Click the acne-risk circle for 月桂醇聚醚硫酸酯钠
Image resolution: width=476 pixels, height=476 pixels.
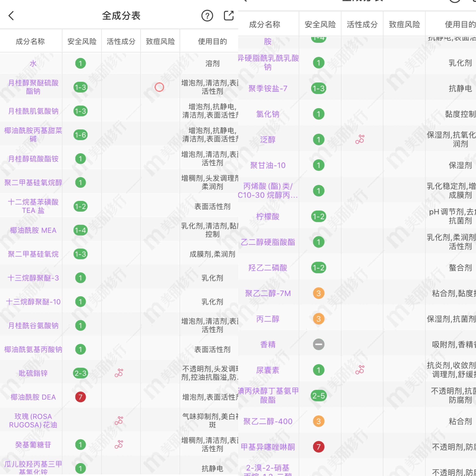point(159,87)
